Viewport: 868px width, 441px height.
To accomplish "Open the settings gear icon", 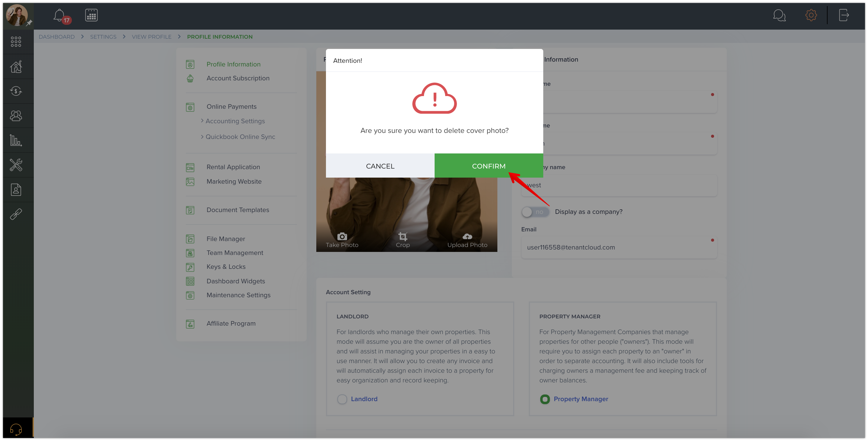I will 811,15.
